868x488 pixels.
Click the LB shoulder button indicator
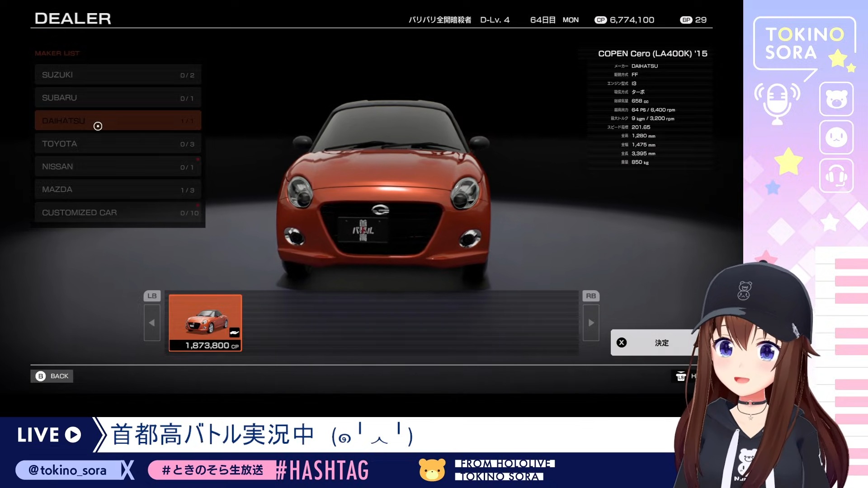[152, 296]
